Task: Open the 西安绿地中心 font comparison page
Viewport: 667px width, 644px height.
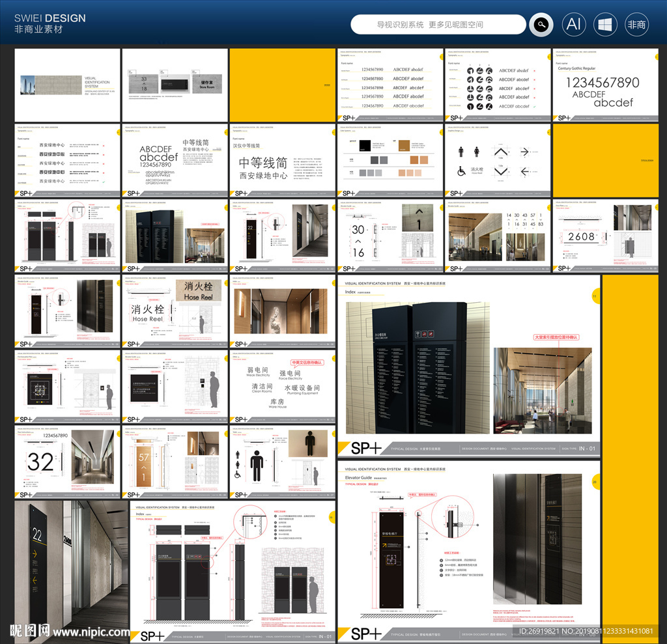Action: (x=67, y=160)
